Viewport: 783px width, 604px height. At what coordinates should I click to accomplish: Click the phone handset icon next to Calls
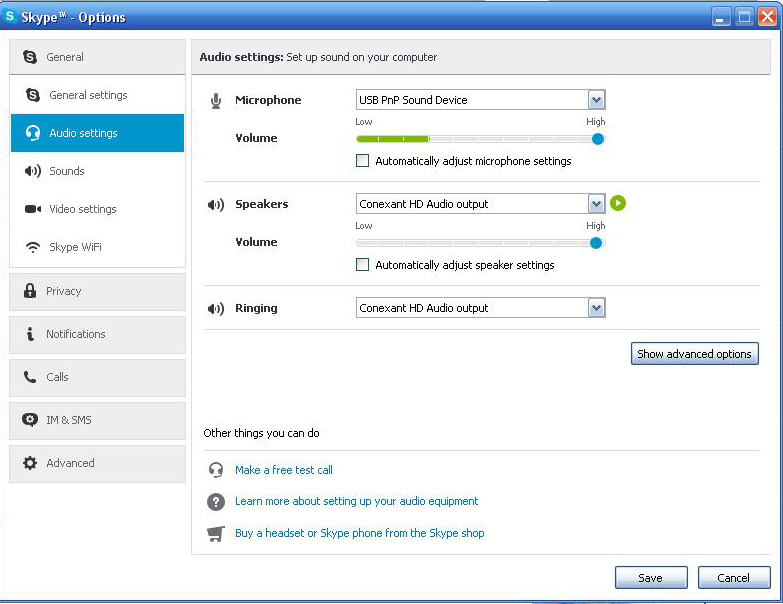(x=30, y=377)
